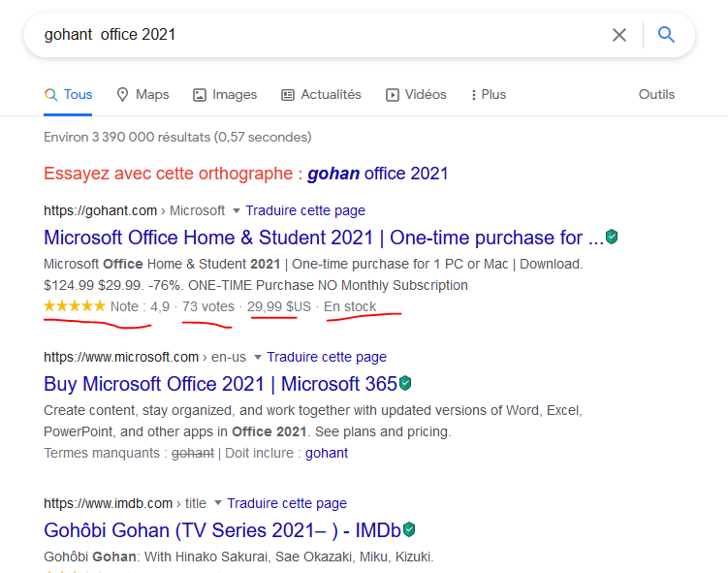
Task: Open dropdown arrow next to imdb.com title
Action: point(218,503)
